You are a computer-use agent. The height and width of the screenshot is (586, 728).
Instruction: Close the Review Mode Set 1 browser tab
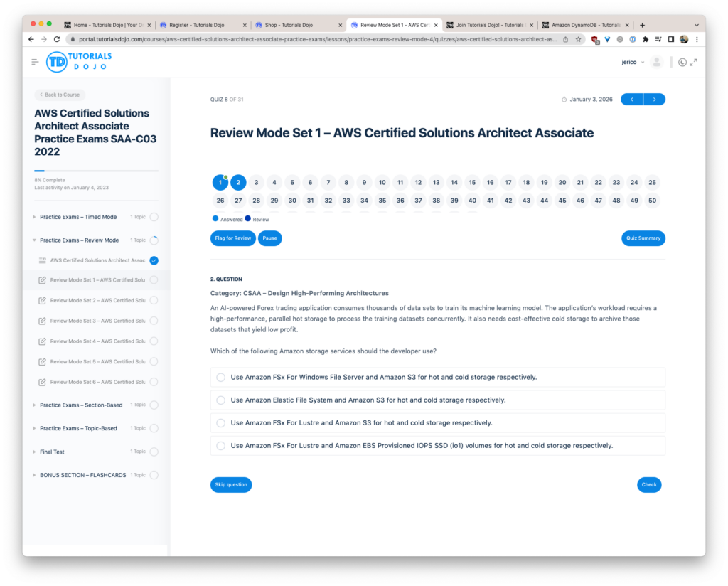[x=436, y=25]
